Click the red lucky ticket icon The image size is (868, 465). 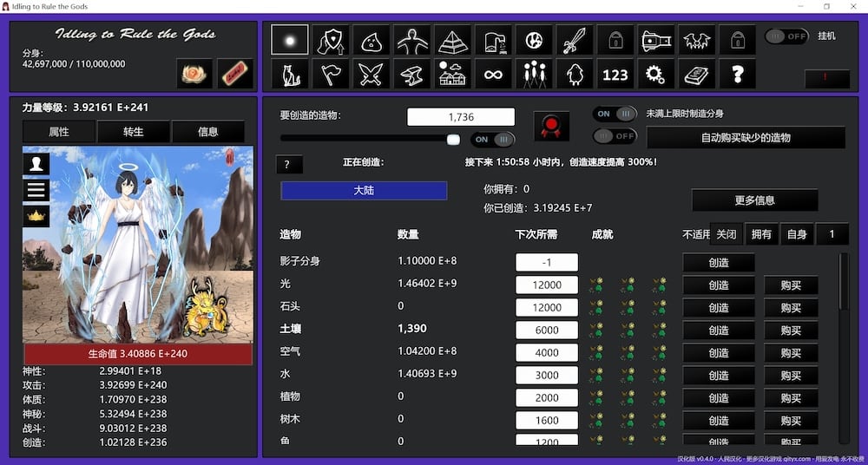point(235,73)
